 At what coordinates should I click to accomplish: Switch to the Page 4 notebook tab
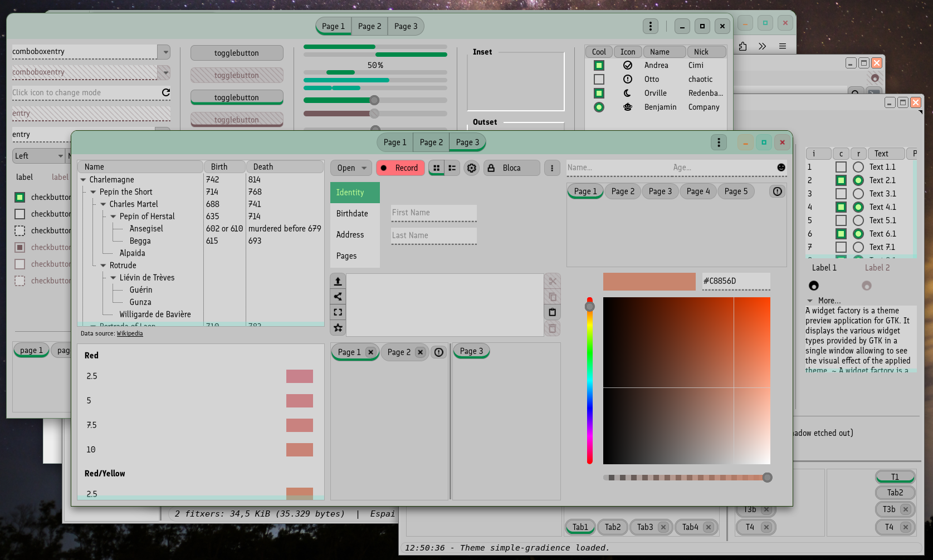point(698,191)
